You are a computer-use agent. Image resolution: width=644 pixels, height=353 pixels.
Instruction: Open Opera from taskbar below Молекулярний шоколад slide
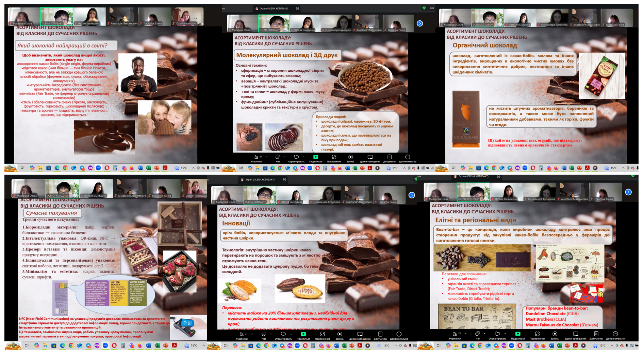coord(317,168)
